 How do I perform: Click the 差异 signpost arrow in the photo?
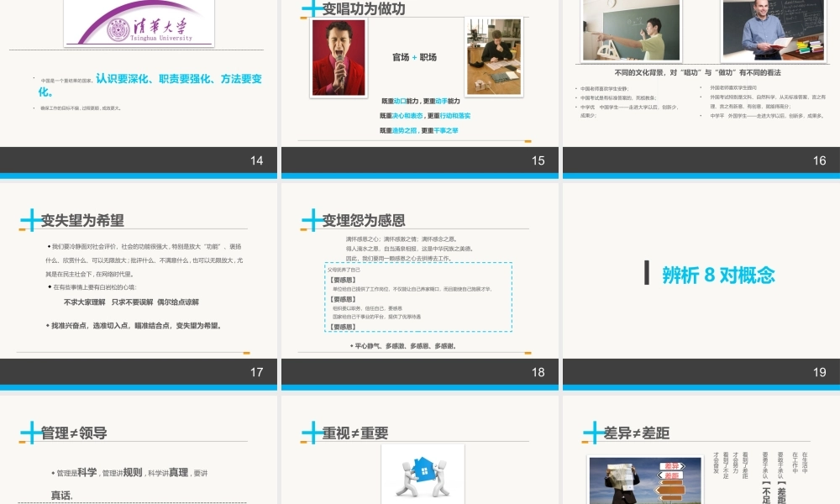[x=672, y=465]
